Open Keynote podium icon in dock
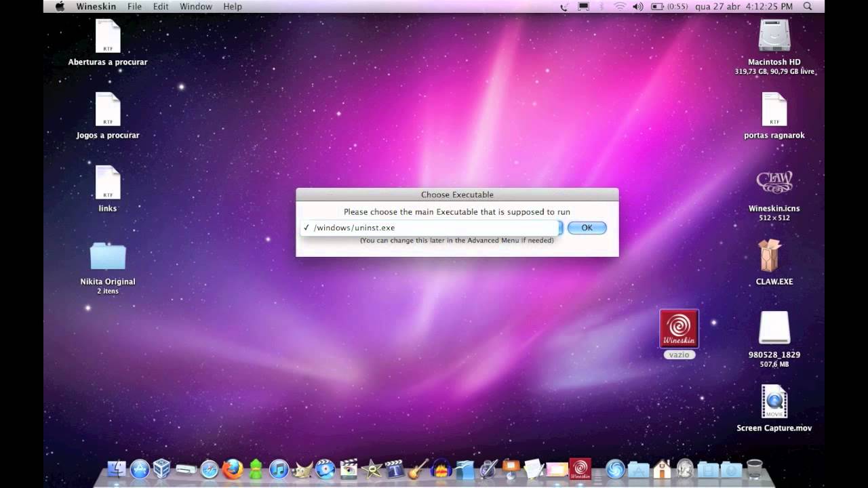 point(511,469)
